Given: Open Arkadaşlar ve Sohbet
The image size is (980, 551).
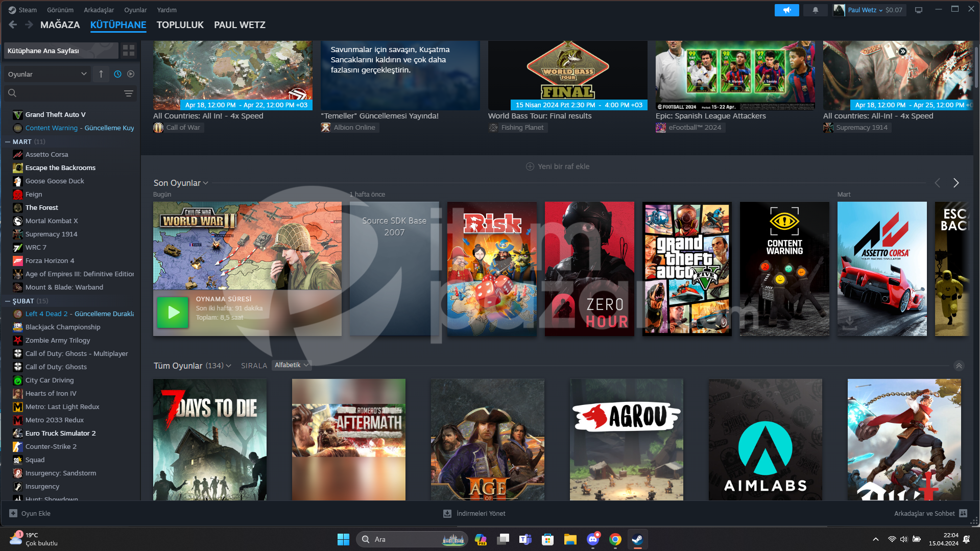Looking at the screenshot, I should point(930,513).
